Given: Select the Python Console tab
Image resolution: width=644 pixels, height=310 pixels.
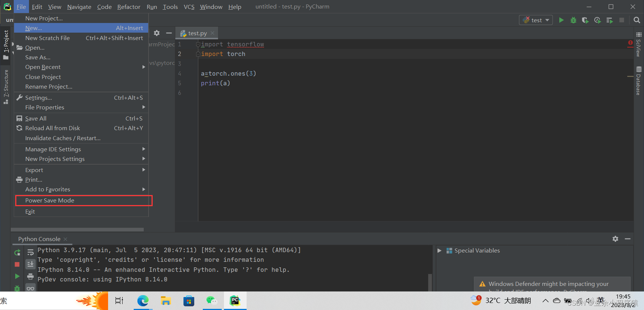Looking at the screenshot, I should tap(39, 239).
